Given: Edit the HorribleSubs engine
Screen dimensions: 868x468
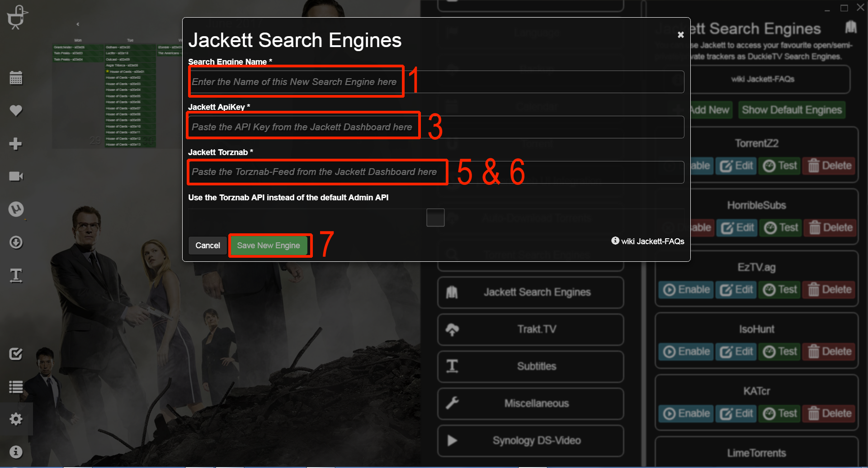Looking at the screenshot, I should [737, 228].
